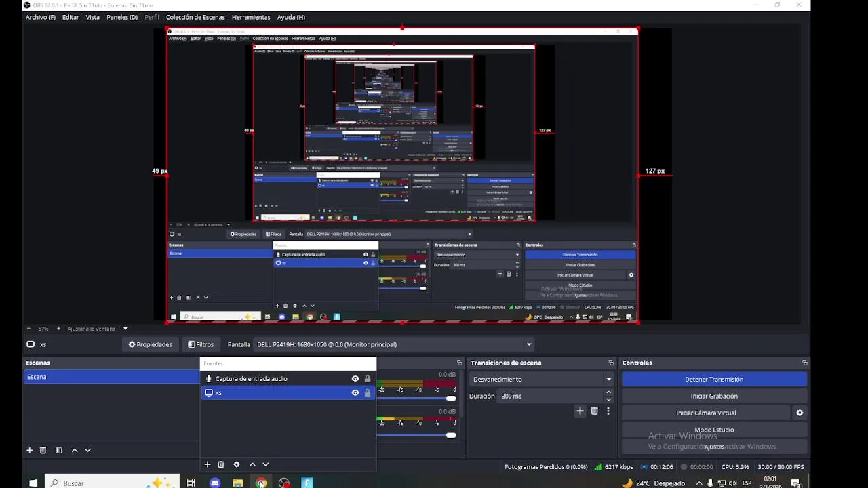
Task: Select the Captura de entrada audio source row
Action: 288,379
